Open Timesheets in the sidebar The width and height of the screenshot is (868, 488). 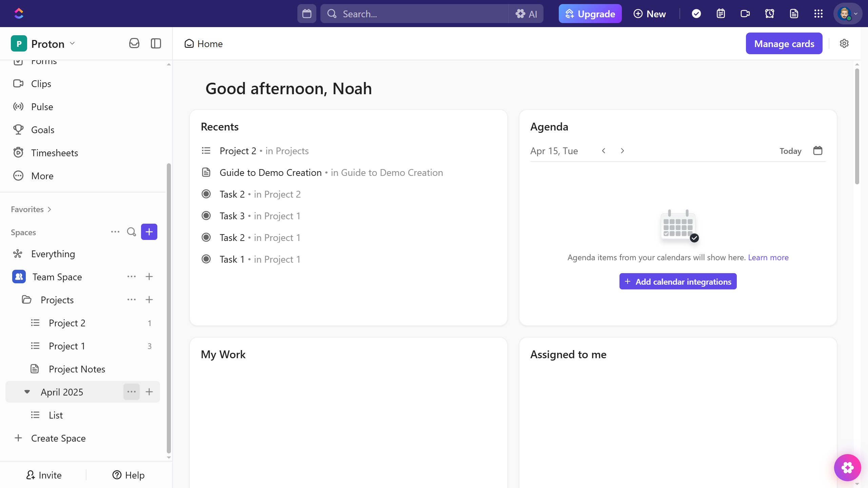(x=54, y=153)
